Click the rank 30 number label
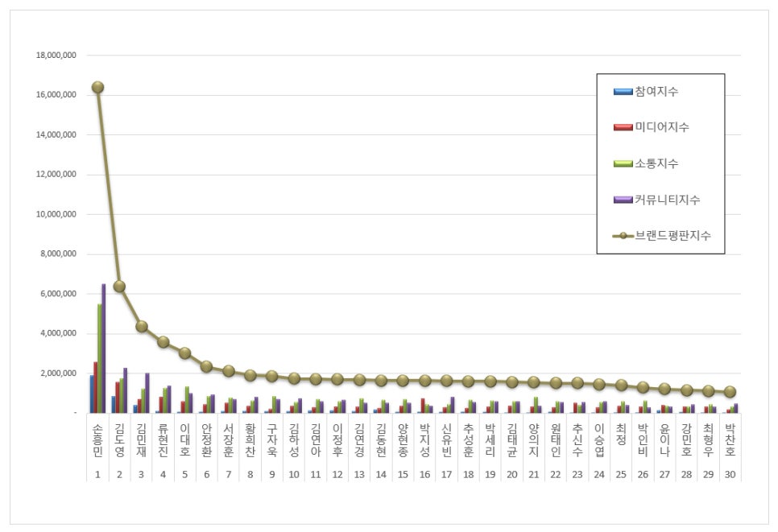This screenshot has width=778, height=532. pyautogui.click(x=730, y=475)
